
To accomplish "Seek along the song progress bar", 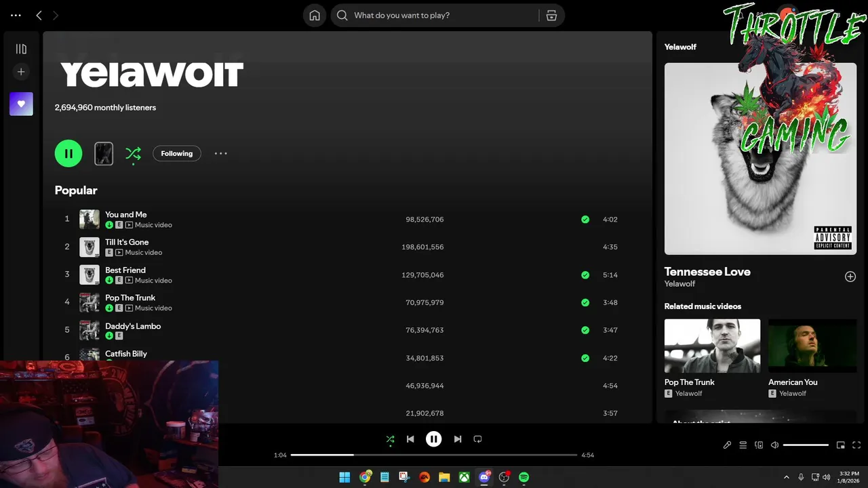I will pos(434,455).
